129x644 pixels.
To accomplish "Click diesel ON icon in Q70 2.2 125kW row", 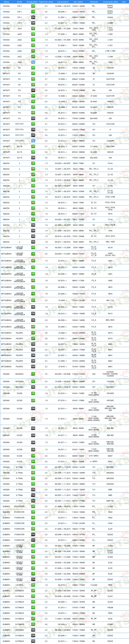I will pyautogui.click(x=33, y=129).
